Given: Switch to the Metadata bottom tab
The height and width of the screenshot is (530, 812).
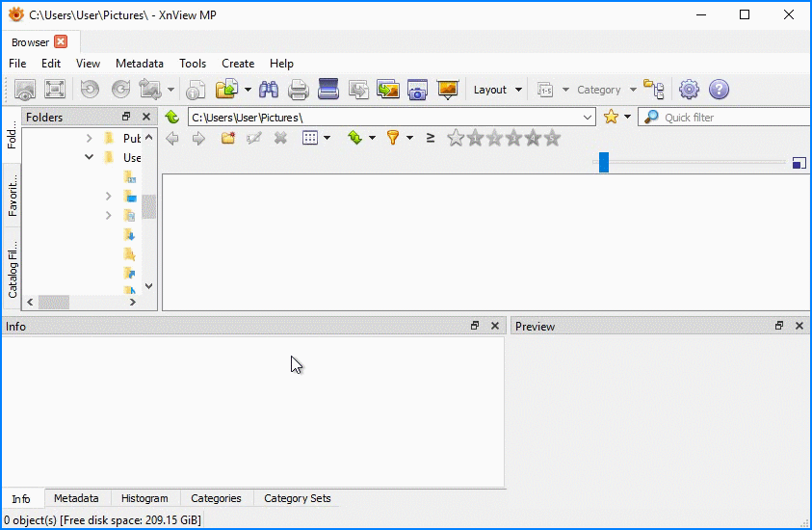Looking at the screenshot, I should point(76,498).
